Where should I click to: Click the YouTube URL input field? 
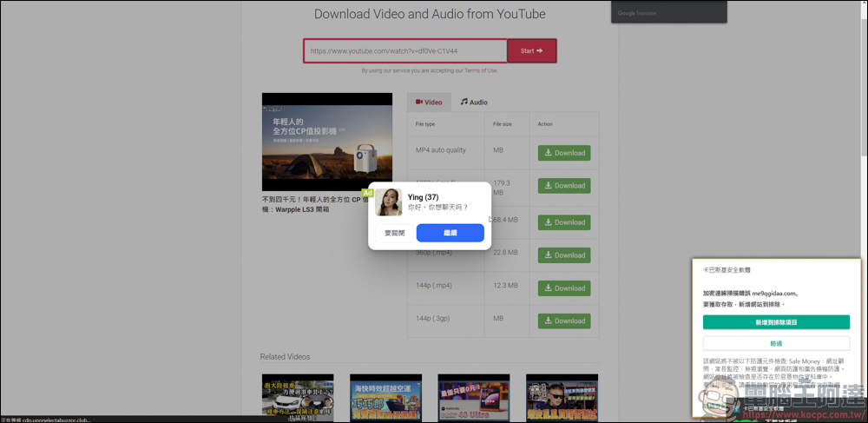click(404, 51)
